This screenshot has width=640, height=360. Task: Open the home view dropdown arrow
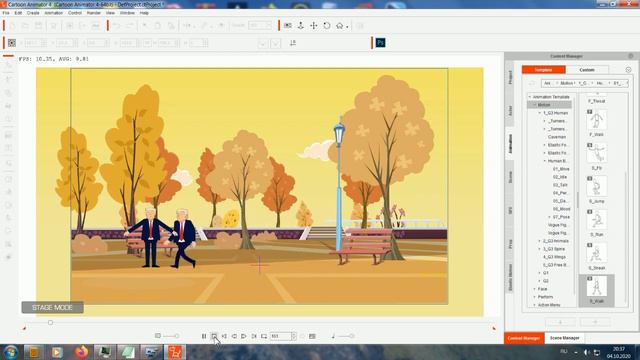(x=347, y=27)
